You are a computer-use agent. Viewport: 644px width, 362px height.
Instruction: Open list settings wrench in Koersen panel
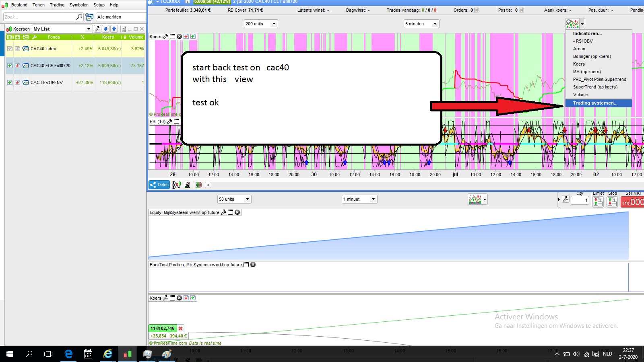(97, 29)
